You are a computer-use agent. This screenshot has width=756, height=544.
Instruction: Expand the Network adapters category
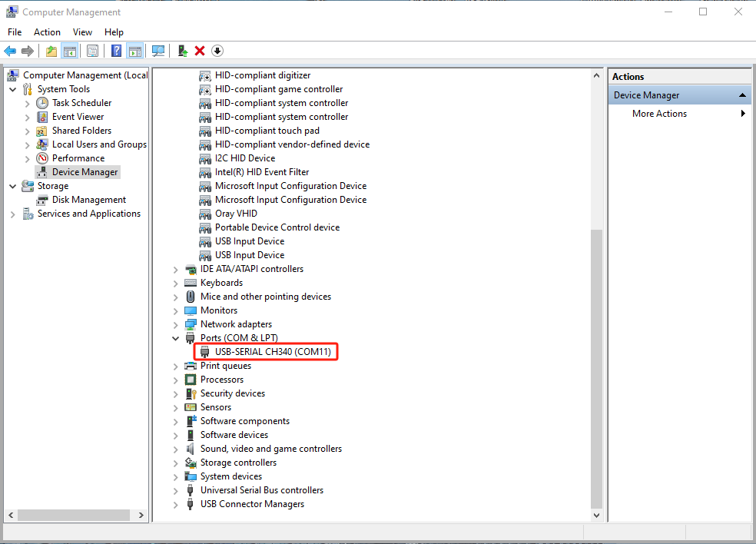click(176, 324)
